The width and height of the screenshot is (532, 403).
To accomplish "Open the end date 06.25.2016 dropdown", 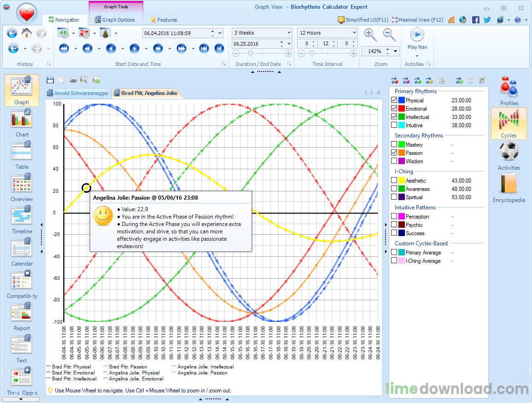I will pyautogui.click(x=289, y=44).
